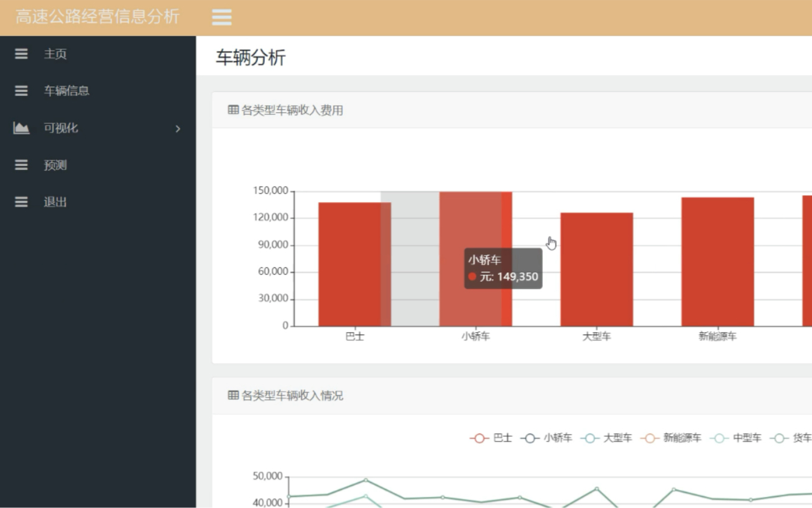The image size is (812, 508).
Task: Click the 90,000 y-axis value
Action: coord(274,245)
